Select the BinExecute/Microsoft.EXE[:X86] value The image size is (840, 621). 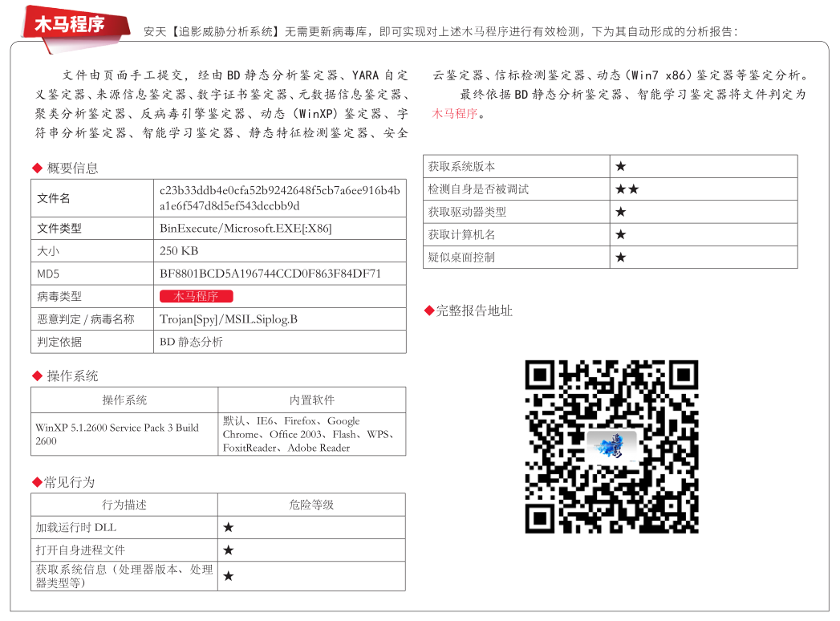(x=246, y=228)
